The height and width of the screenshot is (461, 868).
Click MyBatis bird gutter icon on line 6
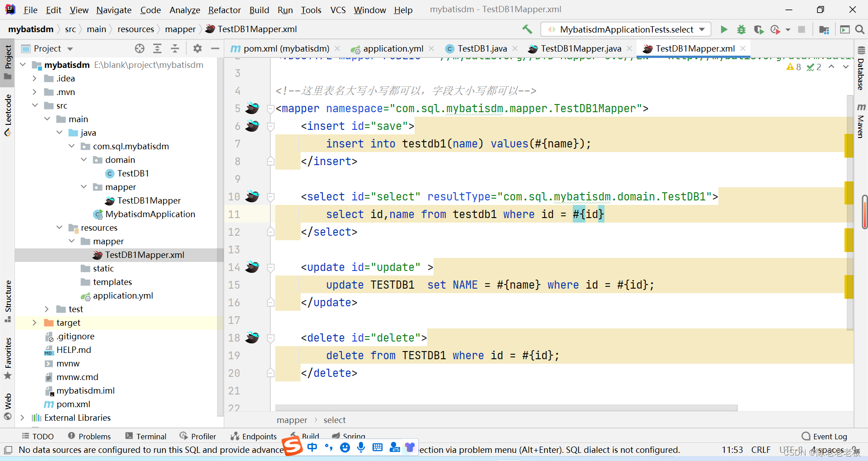(x=252, y=126)
